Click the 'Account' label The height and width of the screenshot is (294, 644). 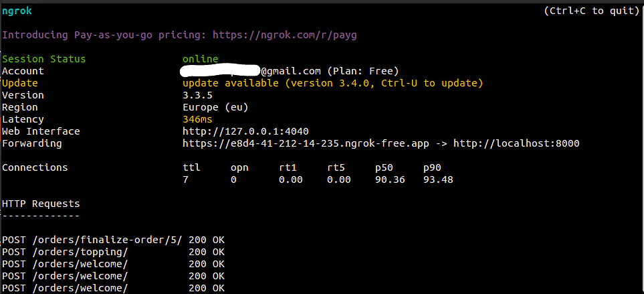[23, 71]
